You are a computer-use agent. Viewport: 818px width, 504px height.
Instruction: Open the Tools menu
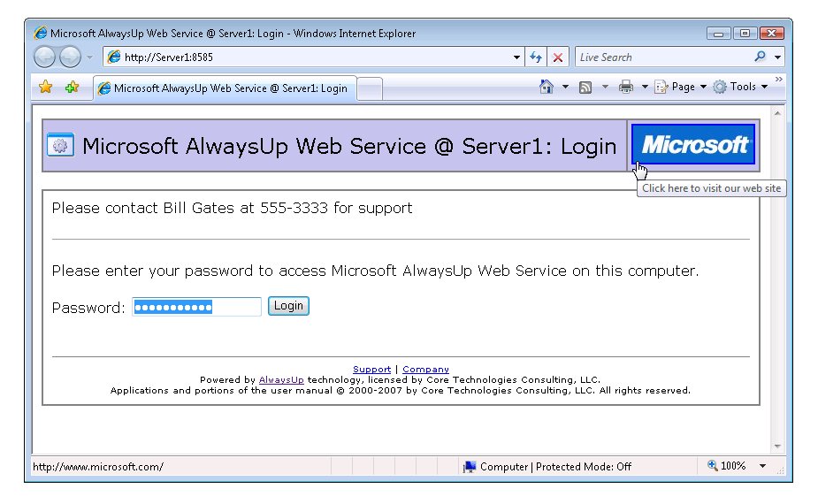click(740, 87)
